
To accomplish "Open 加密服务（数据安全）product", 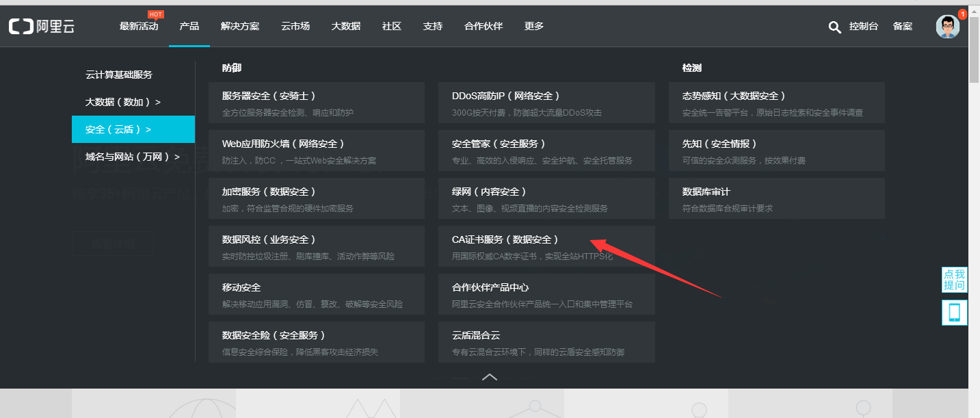I will tap(317, 198).
